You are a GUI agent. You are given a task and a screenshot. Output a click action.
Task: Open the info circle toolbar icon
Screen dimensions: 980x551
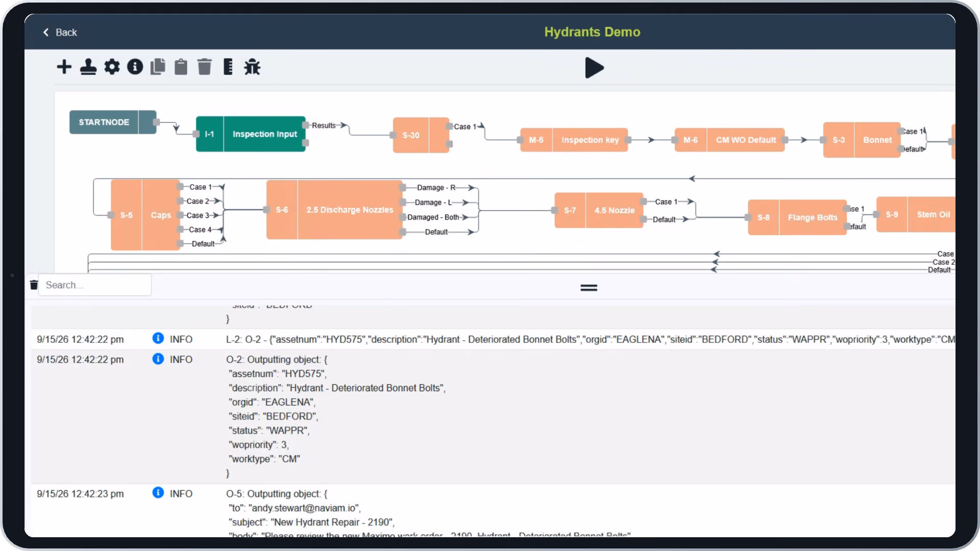[135, 67]
